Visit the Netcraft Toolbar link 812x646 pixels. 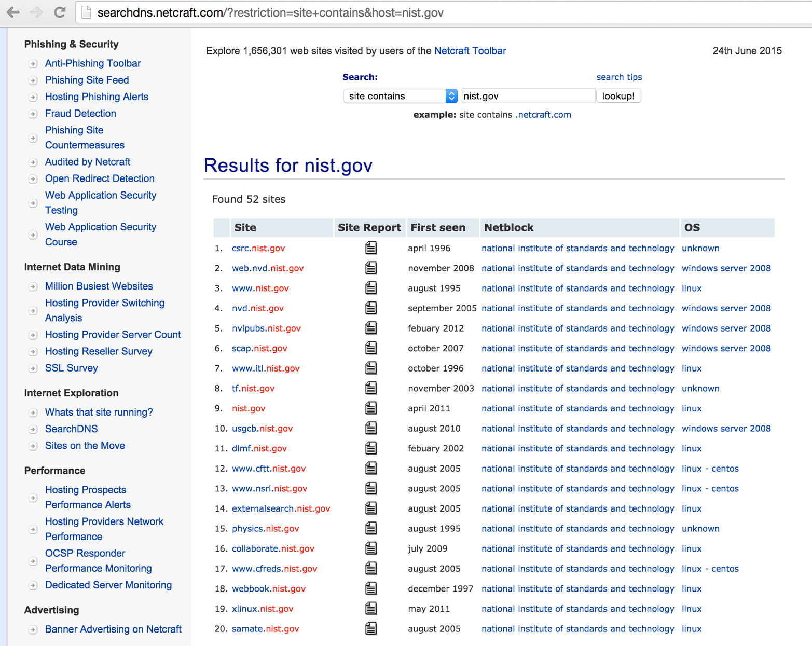click(470, 51)
